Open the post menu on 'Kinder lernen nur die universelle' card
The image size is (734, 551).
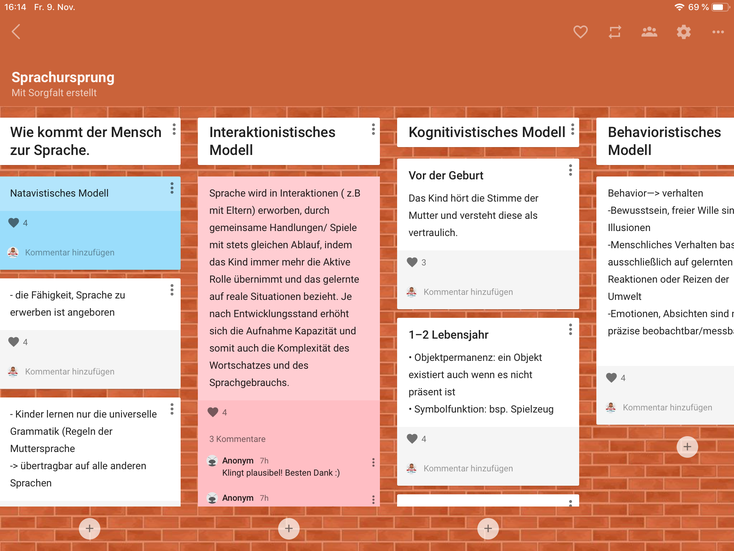172,409
